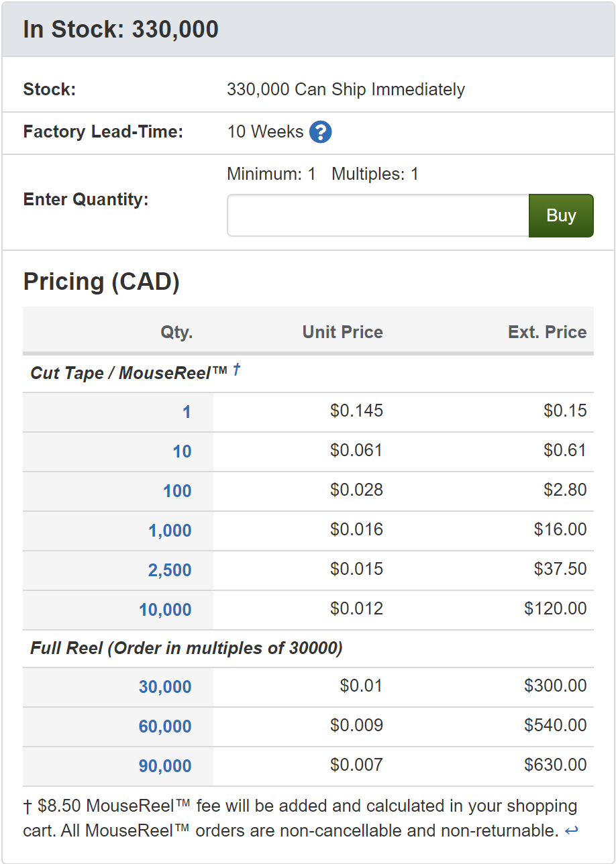Click the Qty. column header

click(176, 332)
